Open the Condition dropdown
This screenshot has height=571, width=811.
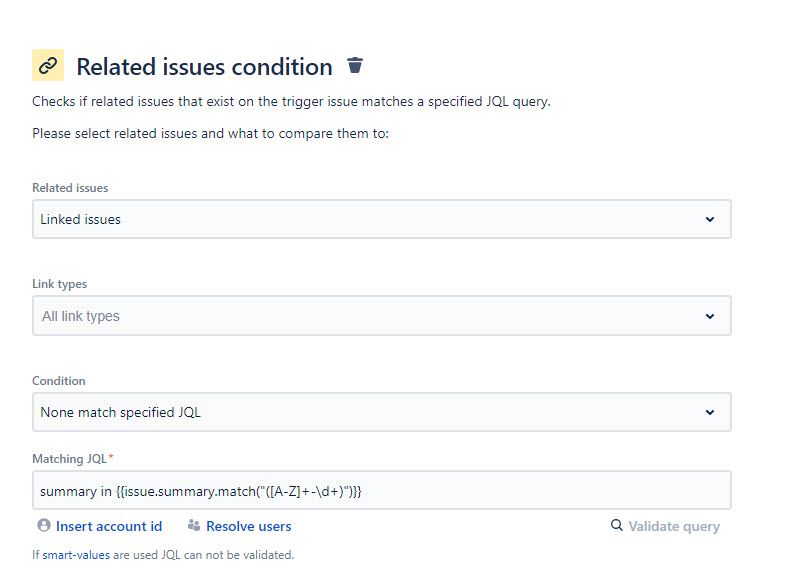coord(382,412)
